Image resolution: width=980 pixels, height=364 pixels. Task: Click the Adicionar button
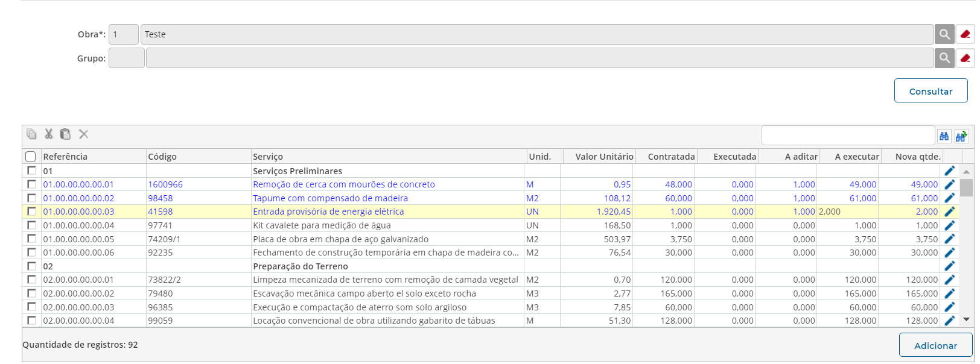(x=935, y=345)
